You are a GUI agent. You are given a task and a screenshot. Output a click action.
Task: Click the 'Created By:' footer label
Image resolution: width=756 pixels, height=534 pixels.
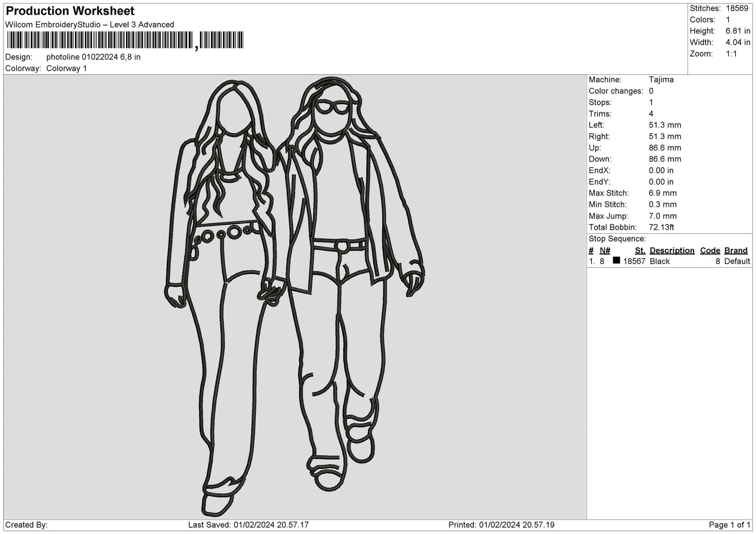point(27,525)
